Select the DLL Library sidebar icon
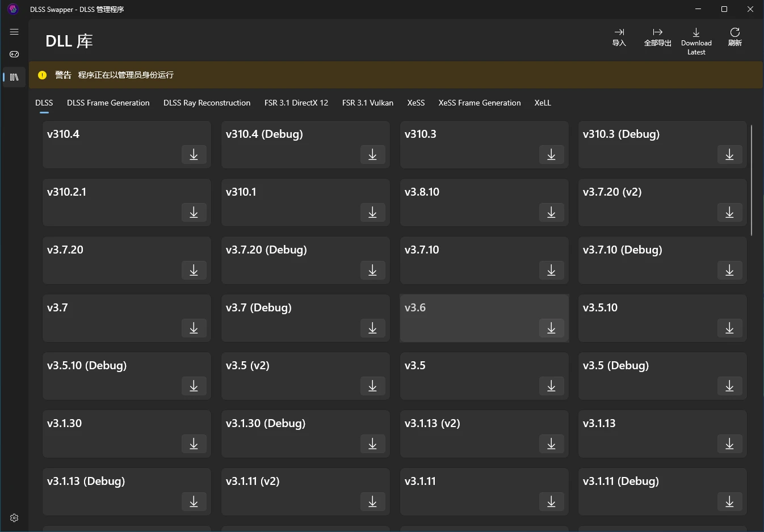 14,77
